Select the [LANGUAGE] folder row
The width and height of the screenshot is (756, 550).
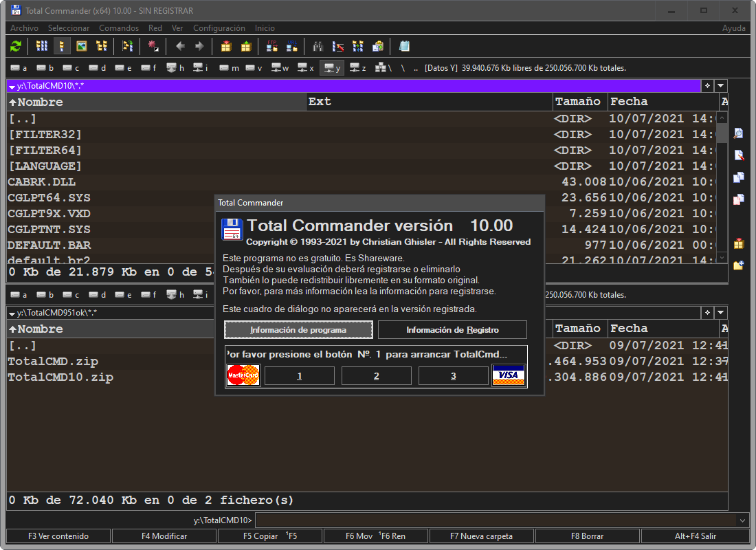tap(362, 166)
